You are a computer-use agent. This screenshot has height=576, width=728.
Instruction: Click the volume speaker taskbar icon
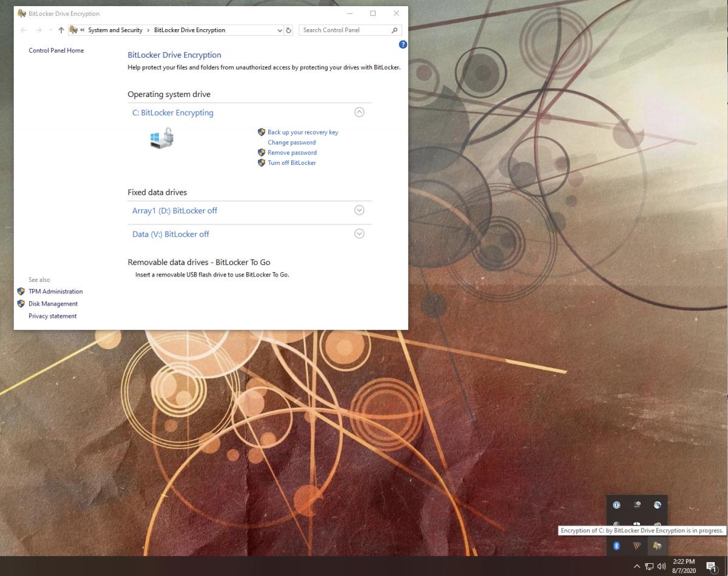pos(661,566)
